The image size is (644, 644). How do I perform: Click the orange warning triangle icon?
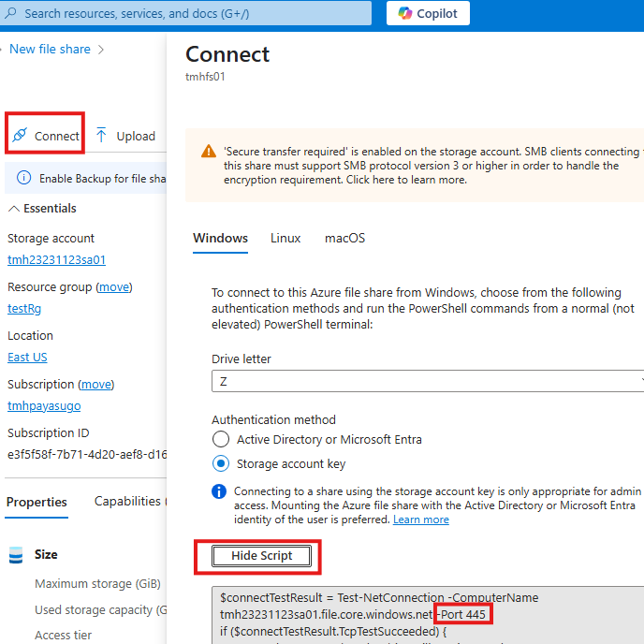coord(209,151)
